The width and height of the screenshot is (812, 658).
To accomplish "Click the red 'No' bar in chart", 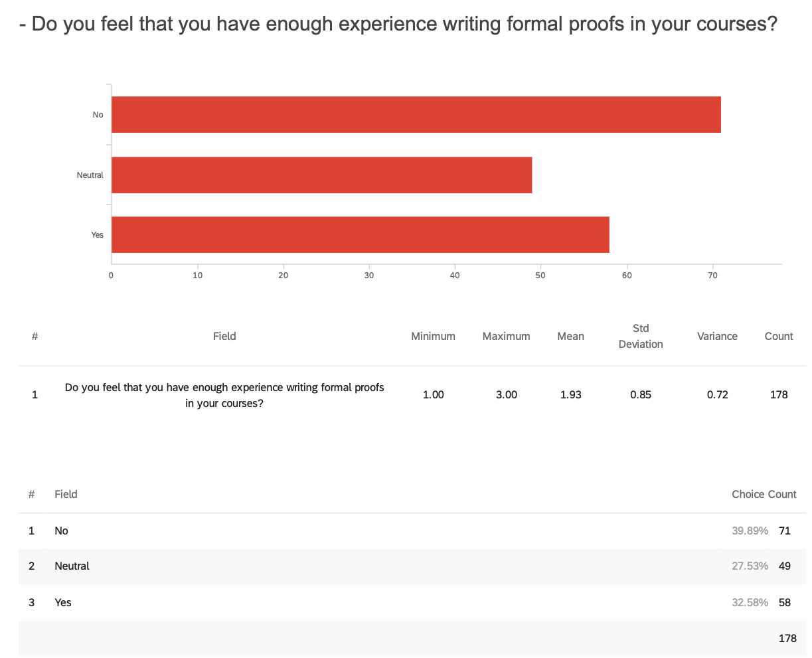I will pos(416,114).
